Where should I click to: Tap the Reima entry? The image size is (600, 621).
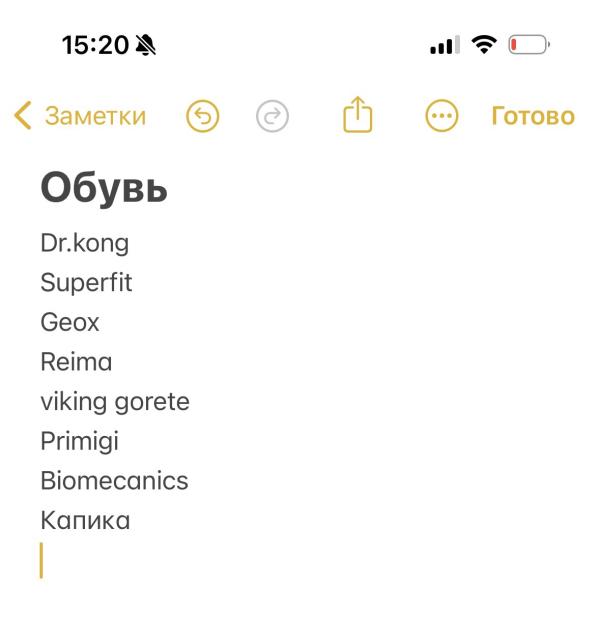click(x=76, y=362)
